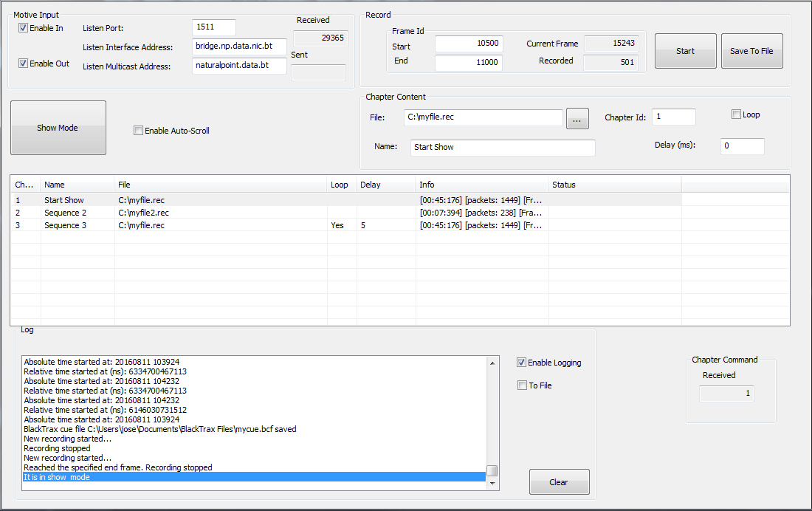Image resolution: width=812 pixels, height=511 pixels.
Task: Click the file browse ellipsis button
Action: (x=577, y=118)
